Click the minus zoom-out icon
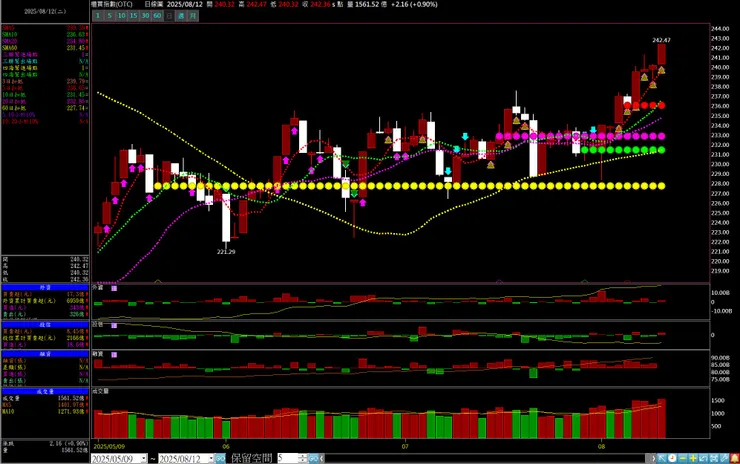 [x=682, y=458]
